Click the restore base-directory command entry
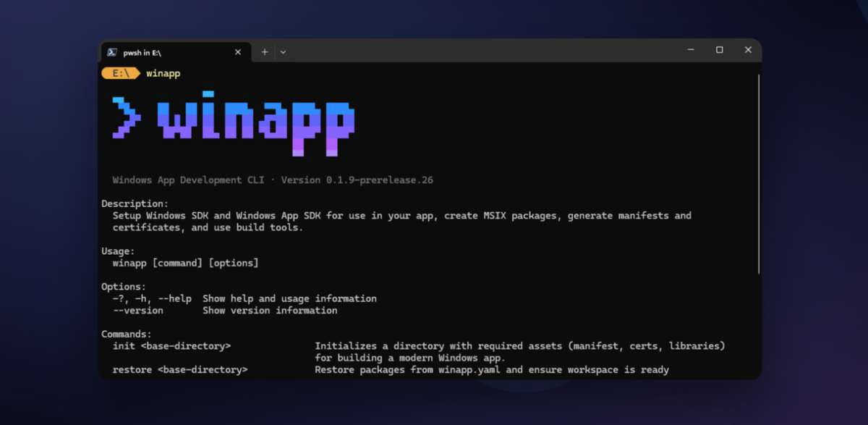 coord(180,369)
